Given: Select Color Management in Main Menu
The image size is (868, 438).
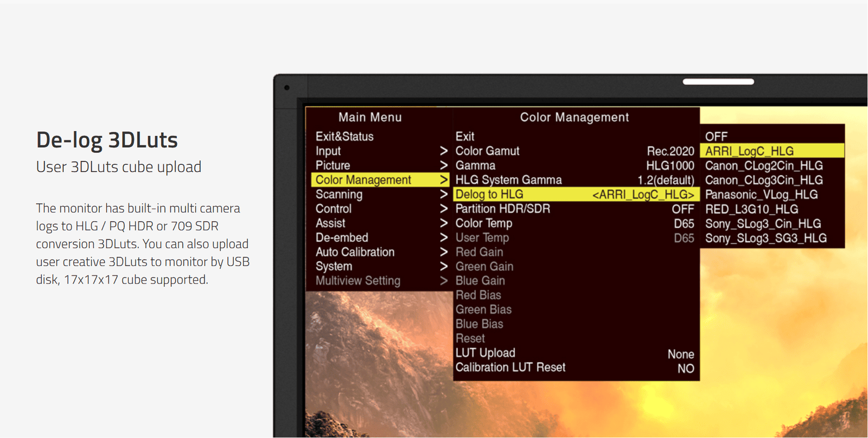Looking at the screenshot, I should click(x=363, y=180).
